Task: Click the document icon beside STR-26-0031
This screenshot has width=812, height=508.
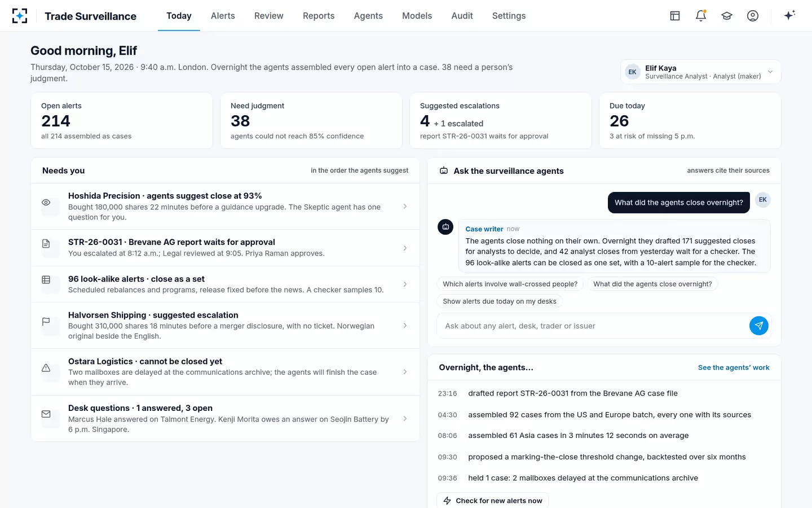Action: click(46, 244)
